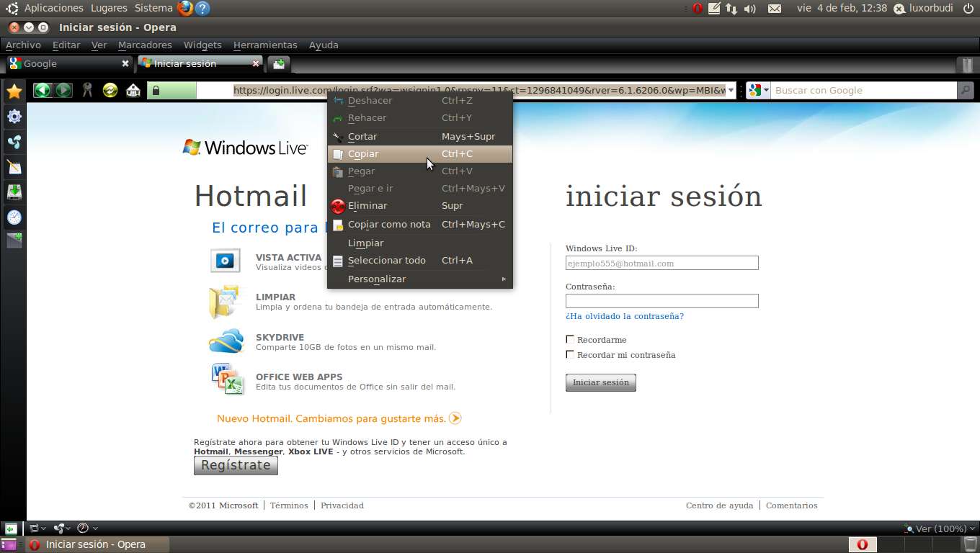Go forward with the green Forward arrow
Screen dimensions: 980x553
pyautogui.click(x=63, y=90)
